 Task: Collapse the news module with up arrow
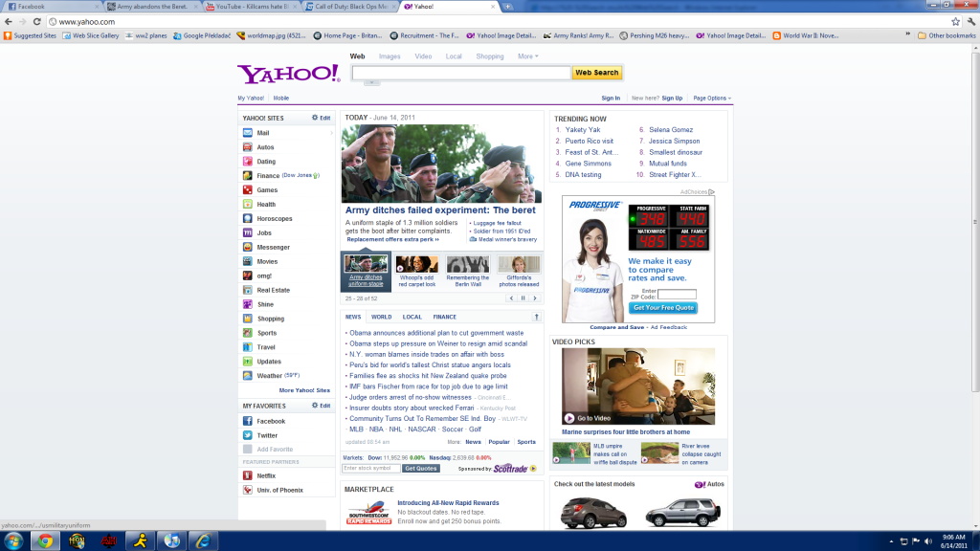pyautogui.click(x=536, y=318)
